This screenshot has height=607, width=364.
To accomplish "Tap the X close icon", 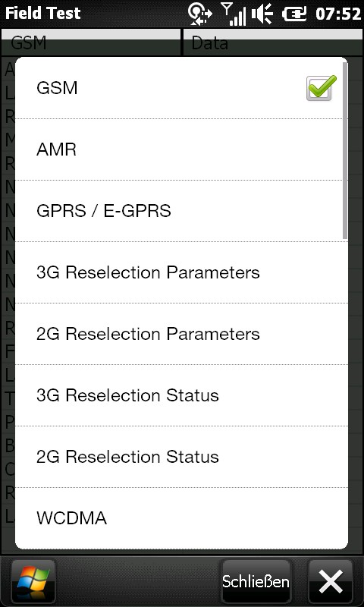I will (x=331, y=581).
